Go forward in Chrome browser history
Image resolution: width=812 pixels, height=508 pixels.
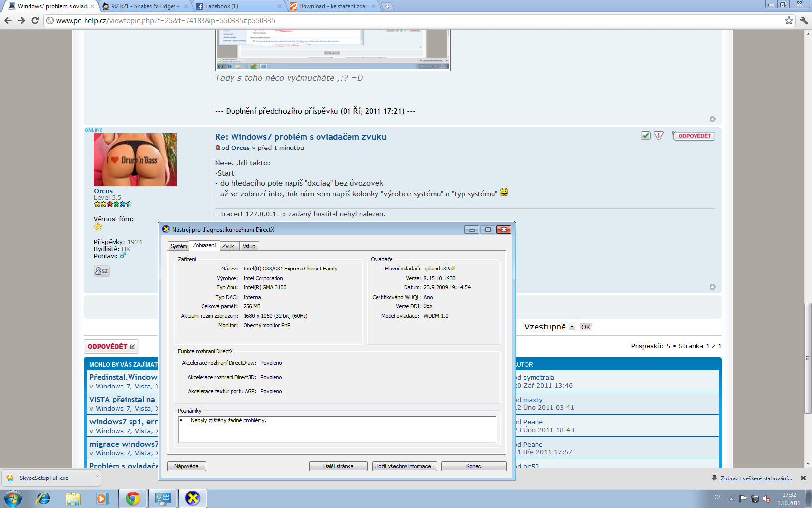[x=21, y=20]
